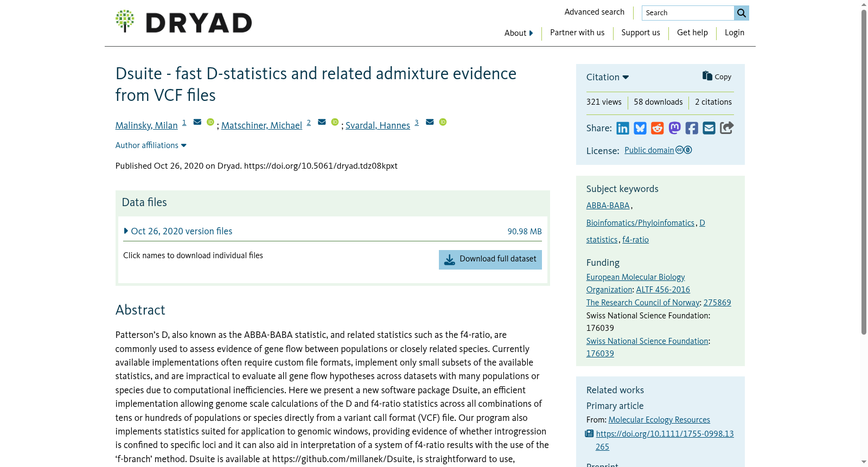Click the 90.98 MB file size
The width and height of the screenshot is (868, 467).
525,232
